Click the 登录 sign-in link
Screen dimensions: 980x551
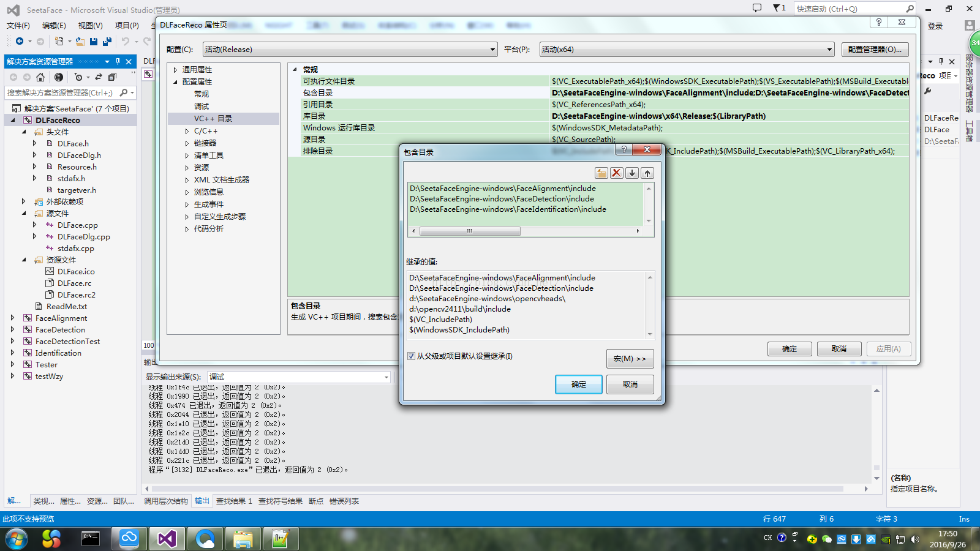click(935, 26)
